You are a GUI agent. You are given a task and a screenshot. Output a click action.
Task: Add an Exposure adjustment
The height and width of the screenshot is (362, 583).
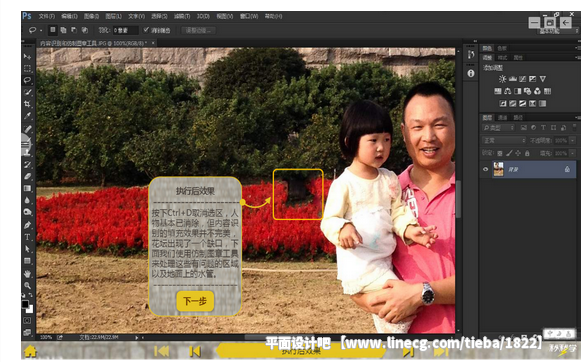(x=532, y=79)
